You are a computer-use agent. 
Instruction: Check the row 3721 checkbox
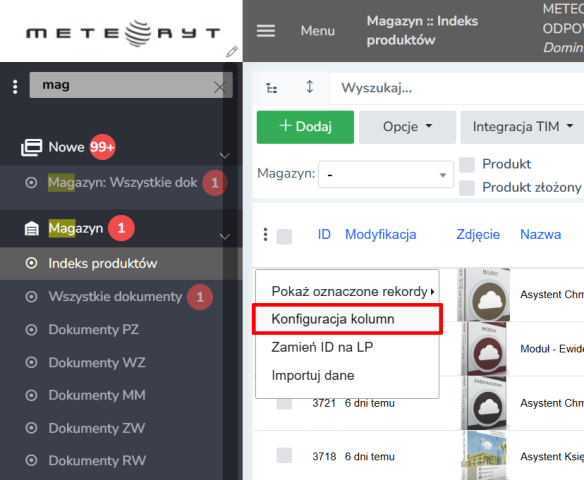284,404
